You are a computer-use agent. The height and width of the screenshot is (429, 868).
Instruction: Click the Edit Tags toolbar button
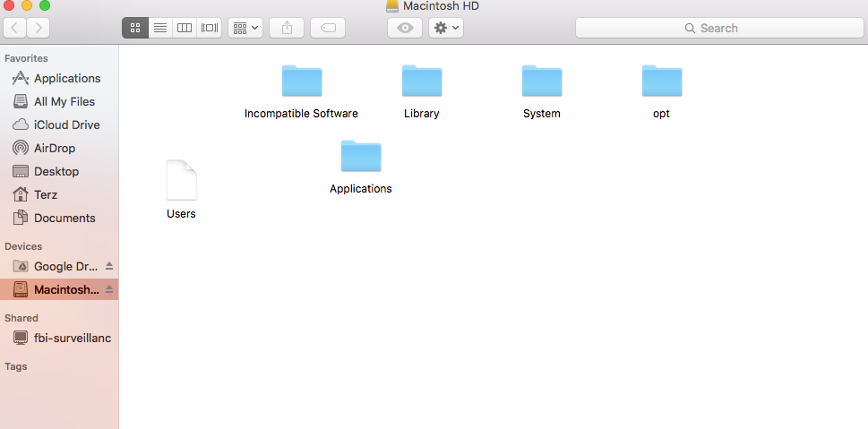pos(328,28)
